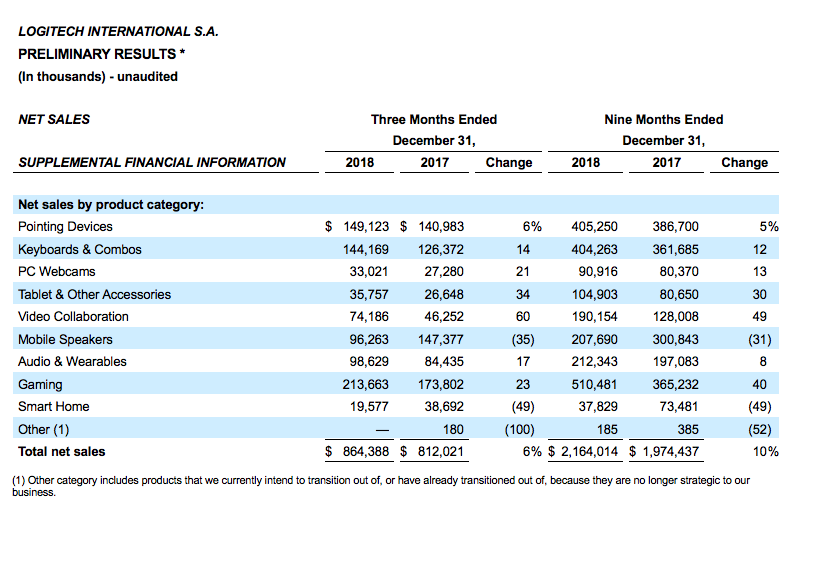Click total value 864,388
Image resolution: width=824 pixels, height=563 pixels.
pyautogui.click(x=366, y=452)
